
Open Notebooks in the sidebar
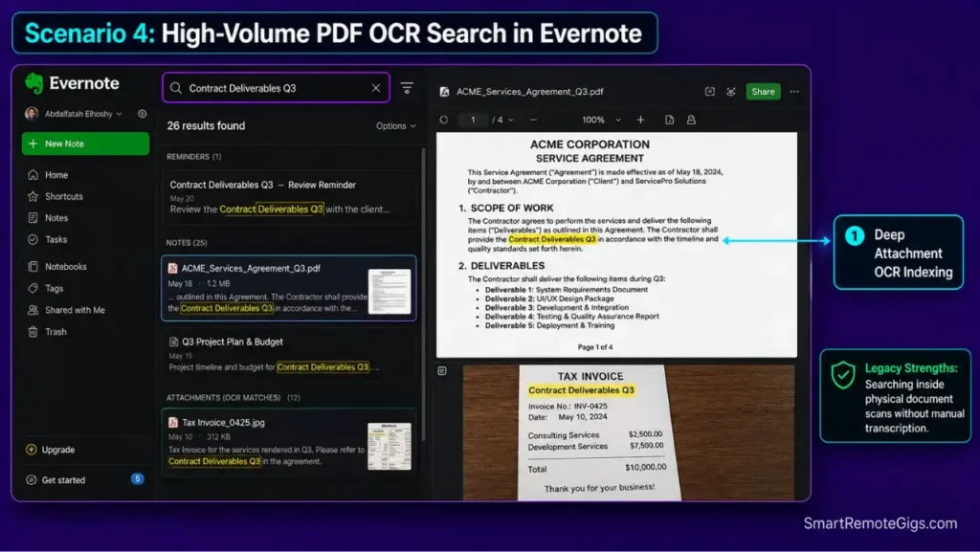coord(65,267)
